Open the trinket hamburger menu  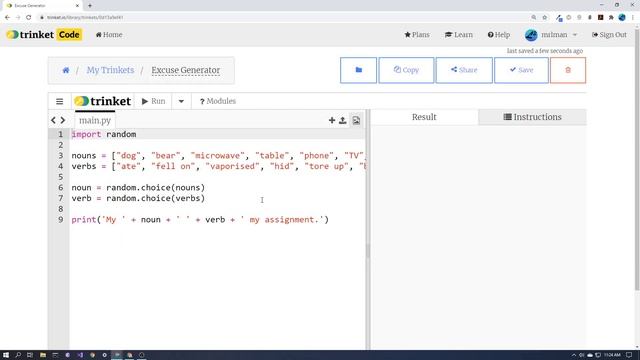point(60,101)
